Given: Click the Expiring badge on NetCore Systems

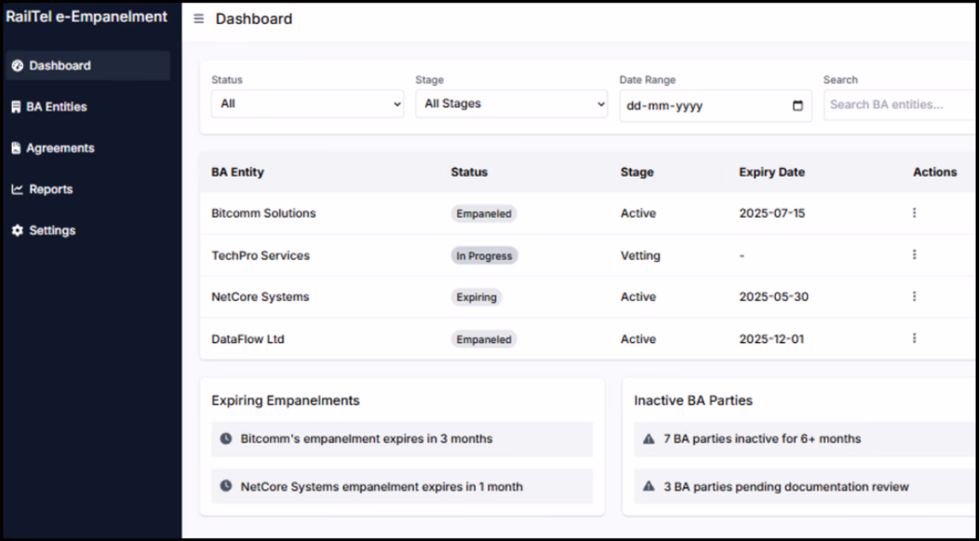Looking at the screenshot, I should pyautogui.click(x=477, y=297).
